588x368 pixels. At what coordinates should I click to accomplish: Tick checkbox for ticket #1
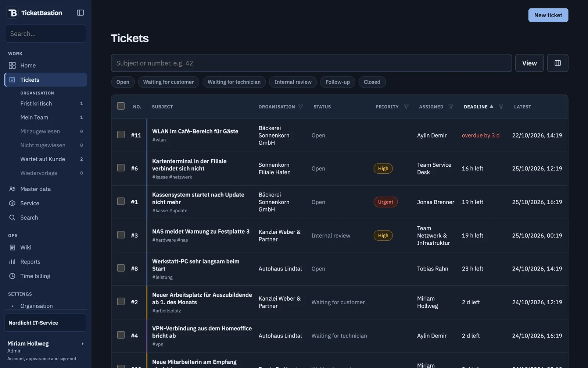121,201
